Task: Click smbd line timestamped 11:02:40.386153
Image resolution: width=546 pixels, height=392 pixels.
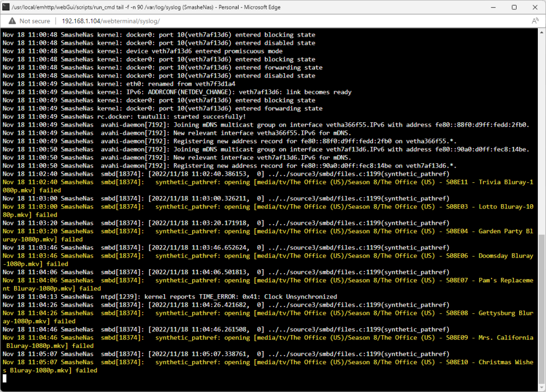Action: (x=226, y=174)
